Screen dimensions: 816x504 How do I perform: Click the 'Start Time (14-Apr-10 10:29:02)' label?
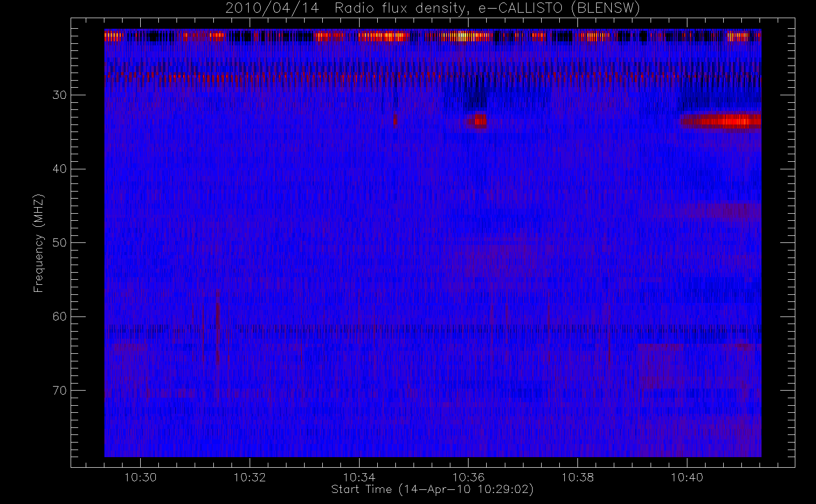coord(432,489)
